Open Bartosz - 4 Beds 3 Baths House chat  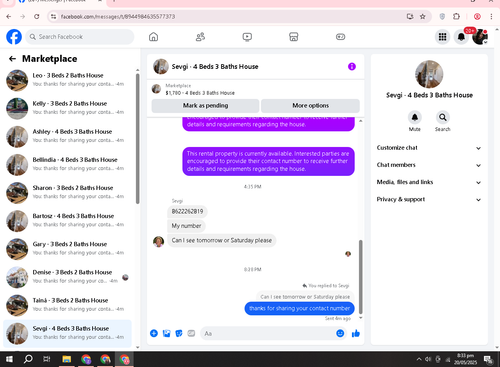coord(67,221)
